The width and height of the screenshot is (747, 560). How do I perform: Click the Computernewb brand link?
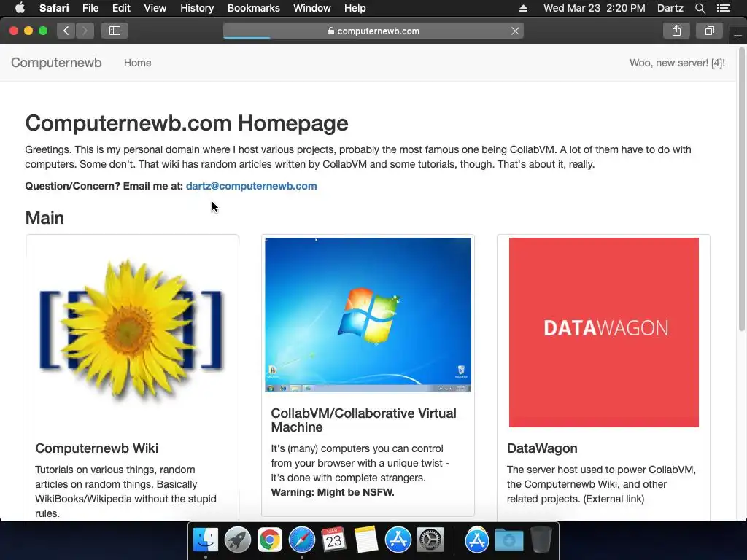56,63
